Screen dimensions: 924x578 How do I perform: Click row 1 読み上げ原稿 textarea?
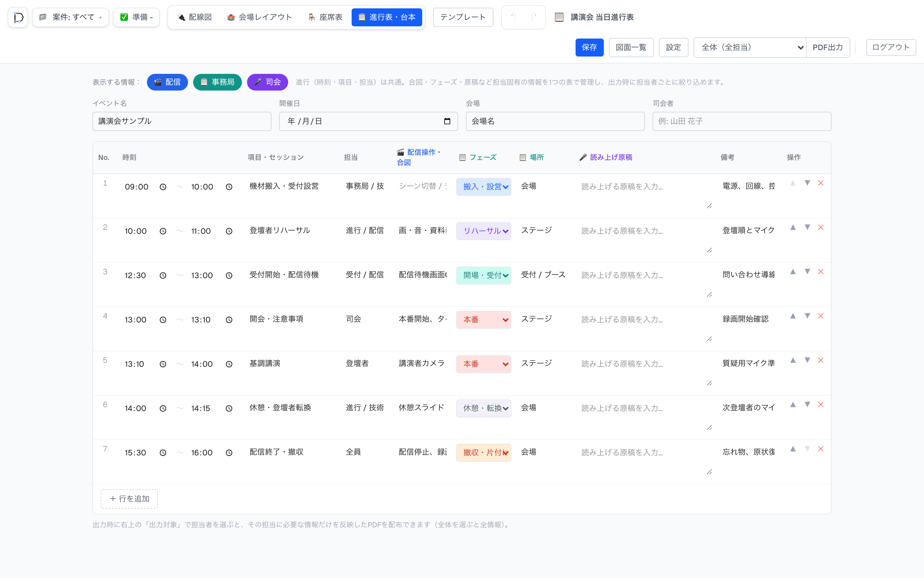[646, 194]
